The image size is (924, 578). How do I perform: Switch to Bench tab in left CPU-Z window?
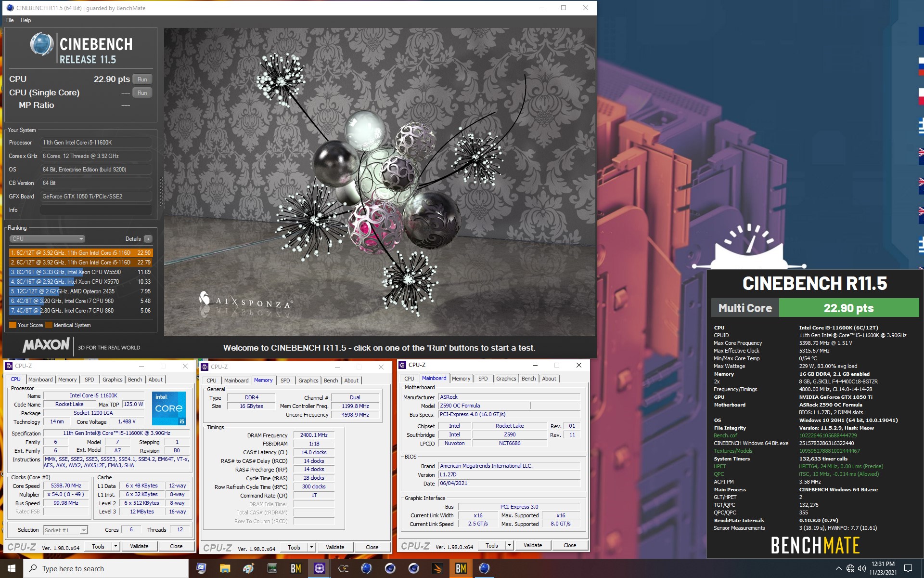click(x=135, y=380)
